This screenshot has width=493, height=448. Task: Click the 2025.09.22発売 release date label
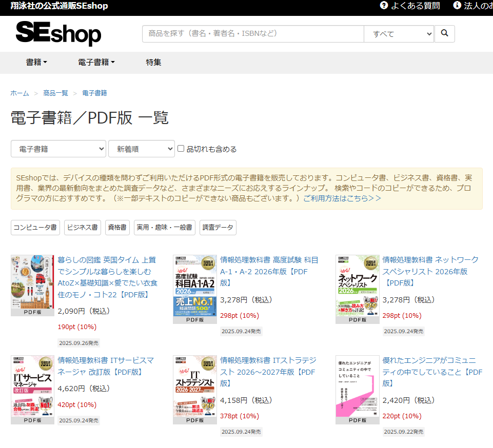(x=404, y=432)
